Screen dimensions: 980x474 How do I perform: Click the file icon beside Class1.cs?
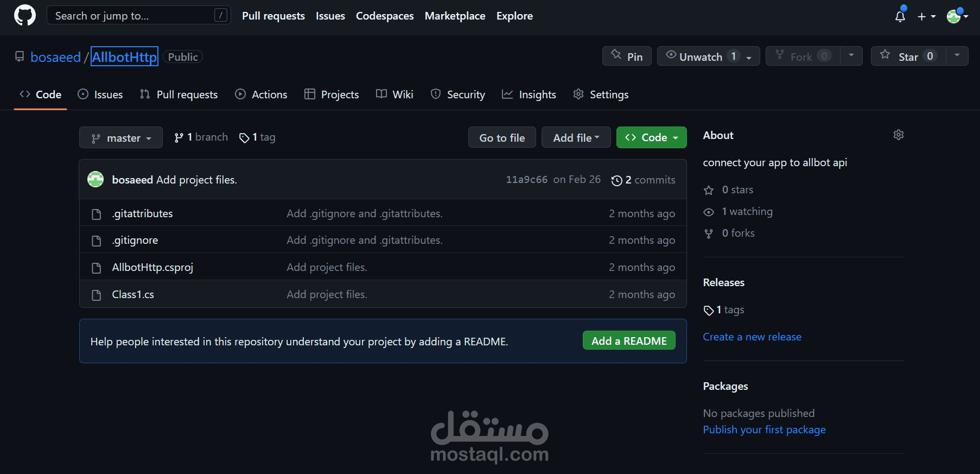pos(97,295)
